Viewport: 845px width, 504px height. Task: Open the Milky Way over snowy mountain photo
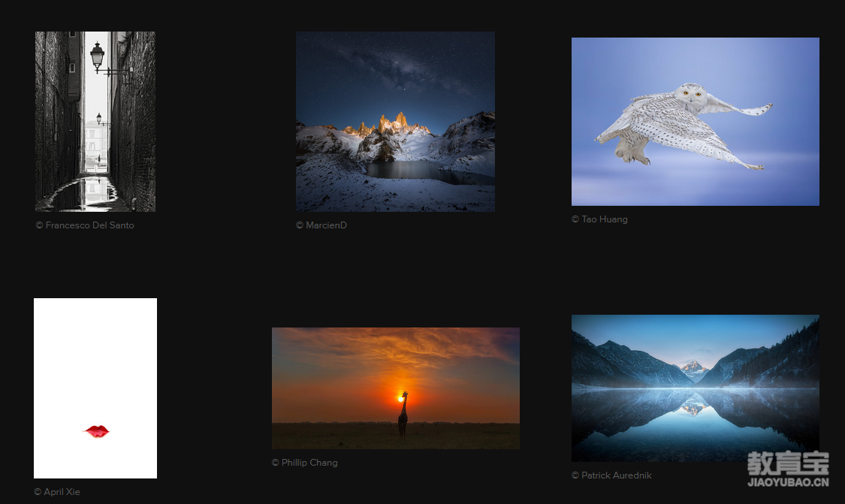tap(395, 121)
